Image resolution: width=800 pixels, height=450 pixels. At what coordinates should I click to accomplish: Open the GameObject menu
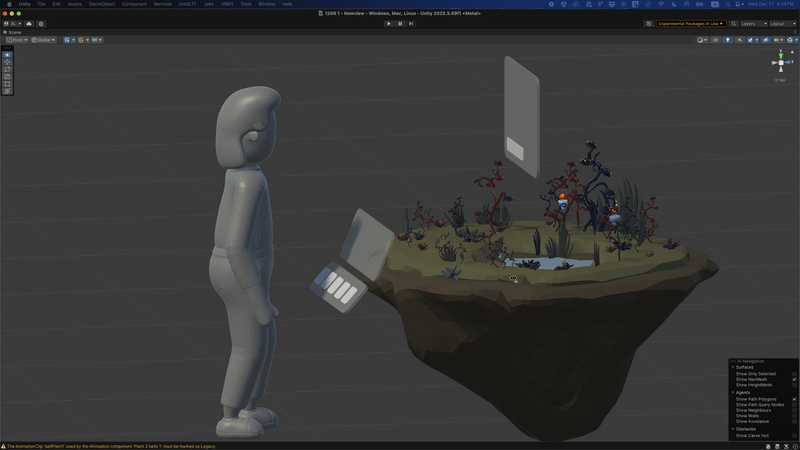tap(101, 4)
